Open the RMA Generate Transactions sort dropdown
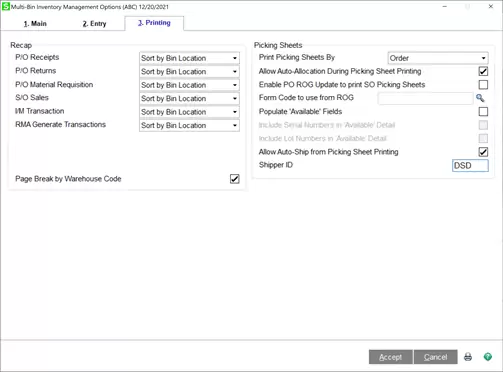 tap(189, 125)
